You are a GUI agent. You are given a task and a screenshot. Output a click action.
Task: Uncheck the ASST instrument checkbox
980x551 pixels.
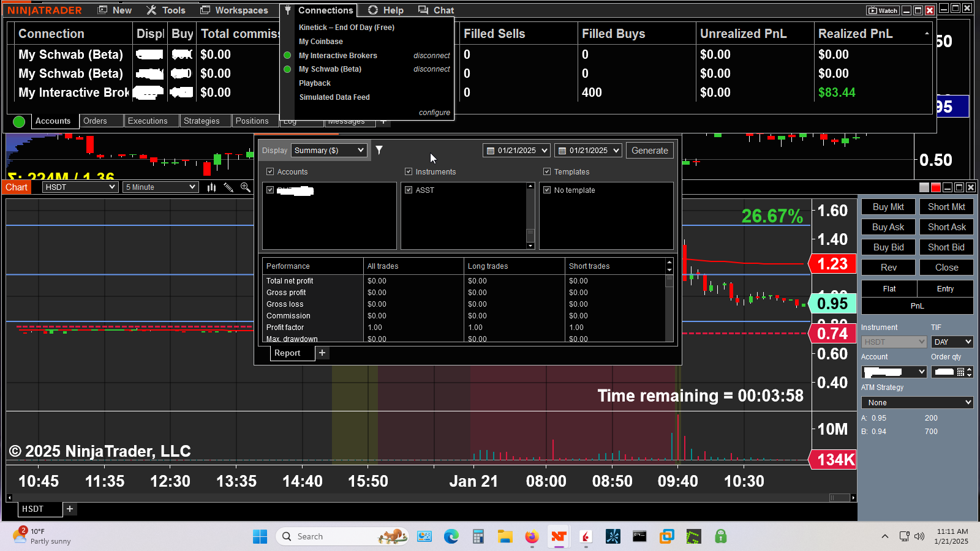tap(409, 190)
